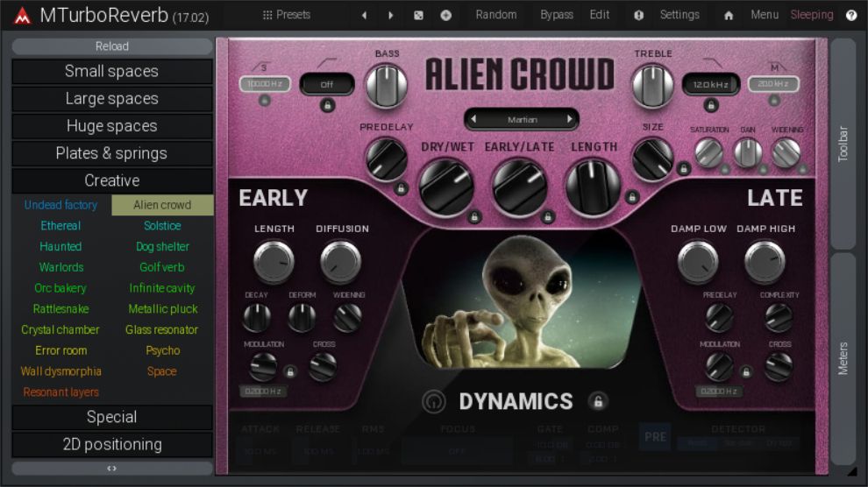Toggle the Dynamics lock icon

(x=599, y=401)
